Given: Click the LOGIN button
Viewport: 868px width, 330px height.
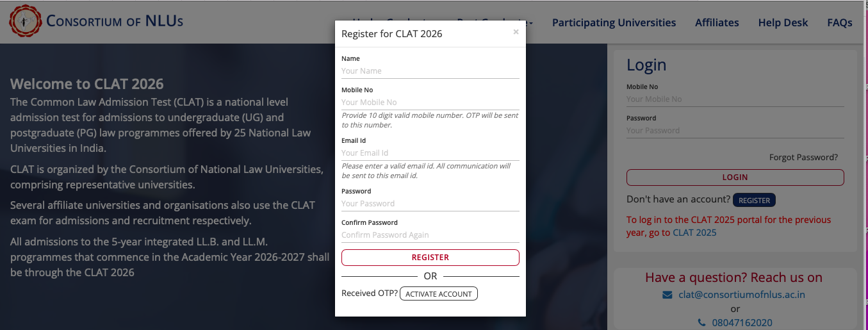Looking at the screenshot, I should point(735,177).
